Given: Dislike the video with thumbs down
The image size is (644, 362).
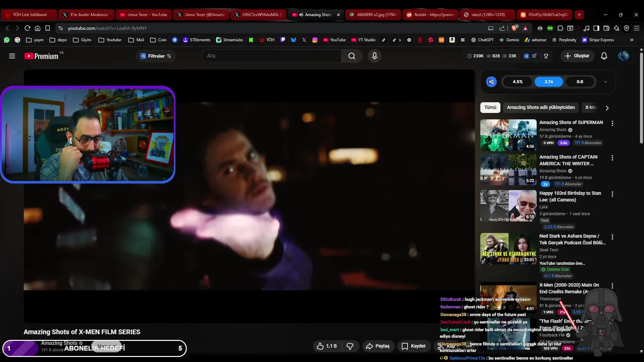Looking at the screenshot, I should pyautogui.click(x=350, y=346).
